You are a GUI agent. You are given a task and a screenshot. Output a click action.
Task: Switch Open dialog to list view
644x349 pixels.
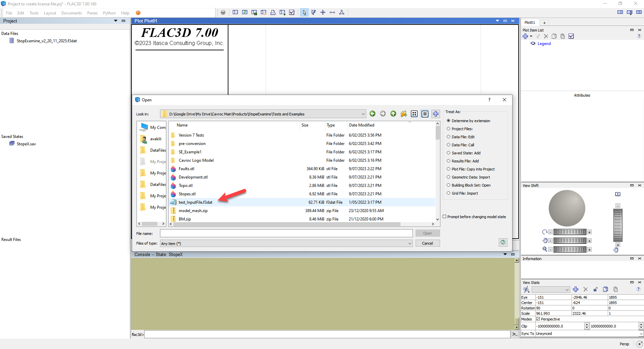pos(414,114)
